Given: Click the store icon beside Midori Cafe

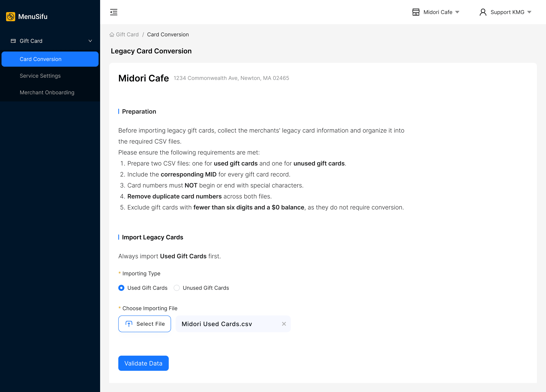Looking at the screenshot, I should [x=416, y=12].
